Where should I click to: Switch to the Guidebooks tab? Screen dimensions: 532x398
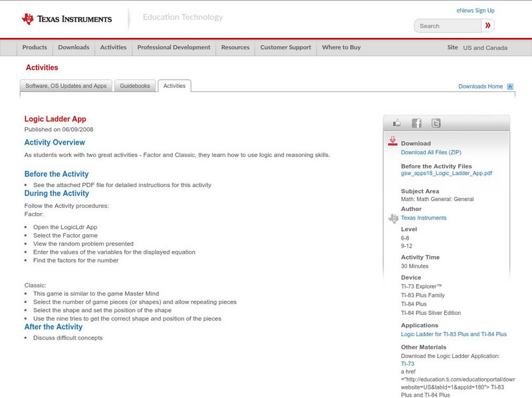[135, 86]
